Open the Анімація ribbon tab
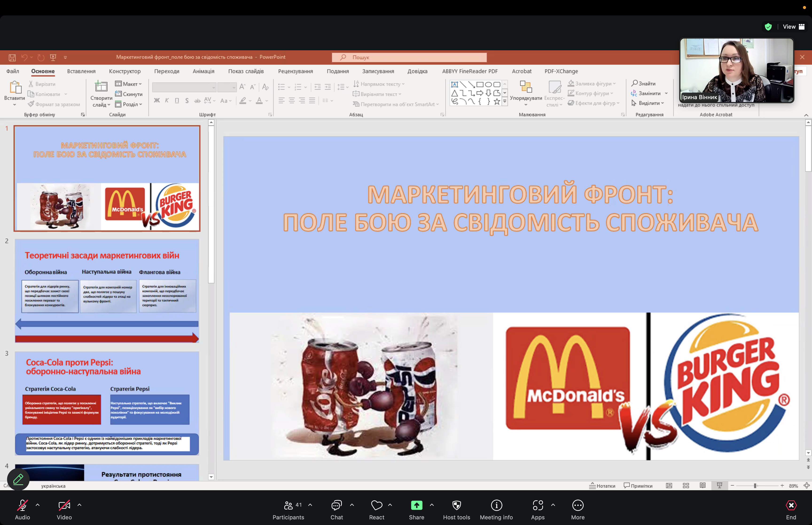This screenshot has width=812, height=525. [203, 71]
